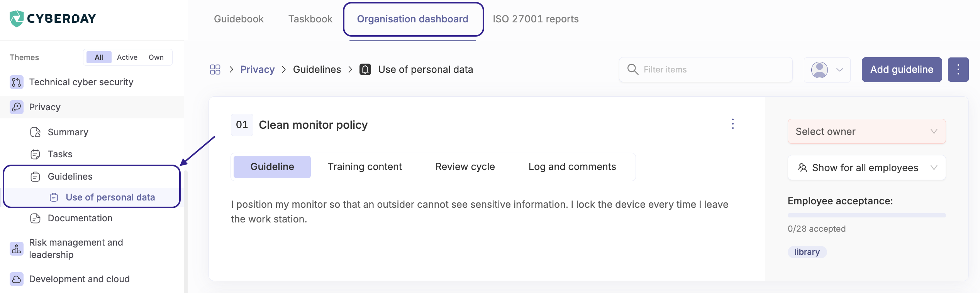Select the Privacy theme row

pyautogui.click(x=92, y=107)
